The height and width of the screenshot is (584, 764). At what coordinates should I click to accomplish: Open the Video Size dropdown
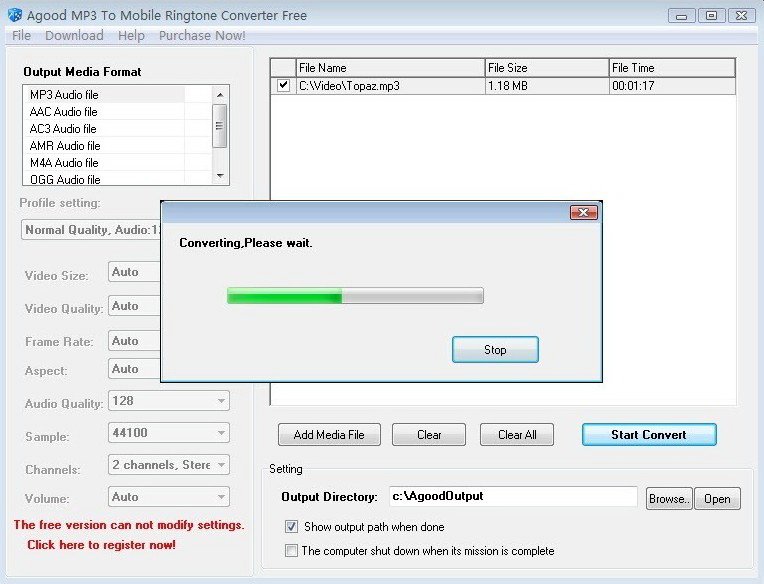134,272
